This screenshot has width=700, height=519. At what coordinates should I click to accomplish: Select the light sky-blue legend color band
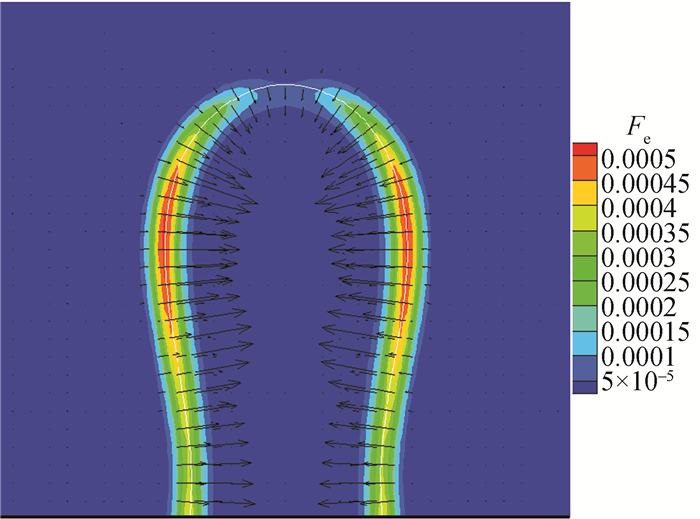(x=585, y=344)
